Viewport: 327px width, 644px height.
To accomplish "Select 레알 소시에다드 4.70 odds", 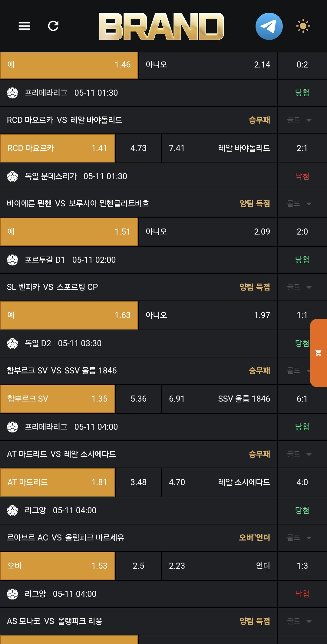I will click(x=219, y=482).
